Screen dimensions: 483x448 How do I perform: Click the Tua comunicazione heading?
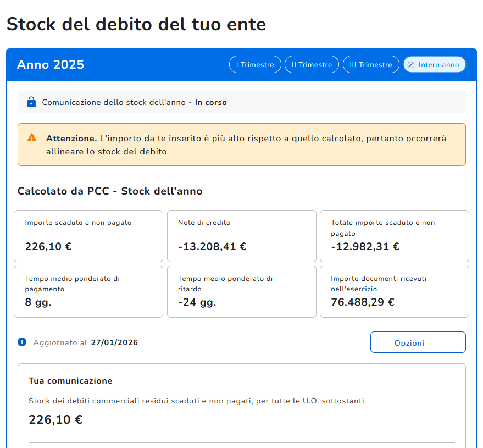tap(70, 381)
